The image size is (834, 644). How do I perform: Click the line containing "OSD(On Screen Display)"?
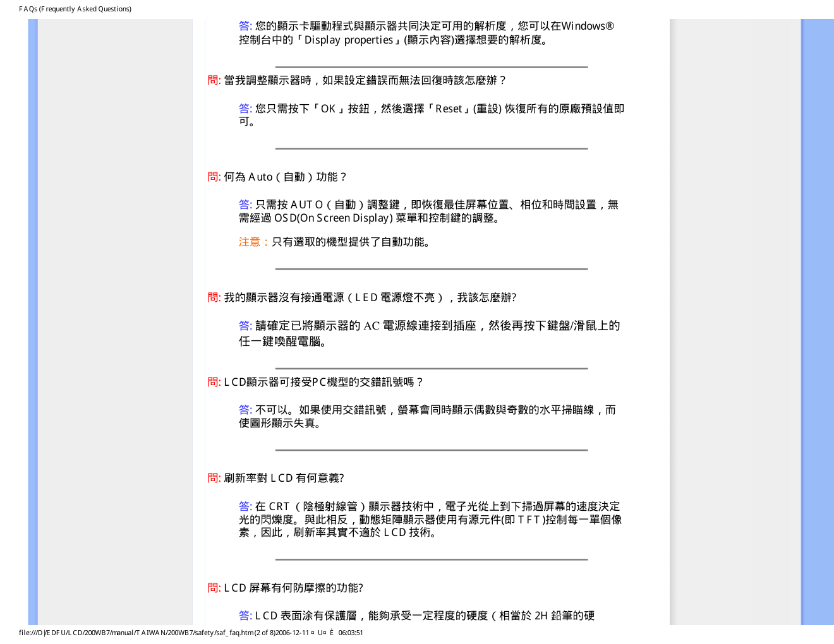tap(371, 218)
